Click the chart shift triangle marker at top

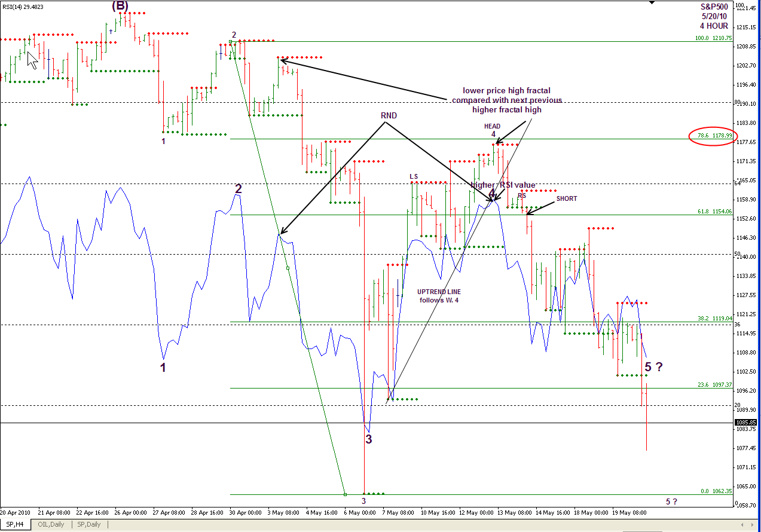pos(651,3)
